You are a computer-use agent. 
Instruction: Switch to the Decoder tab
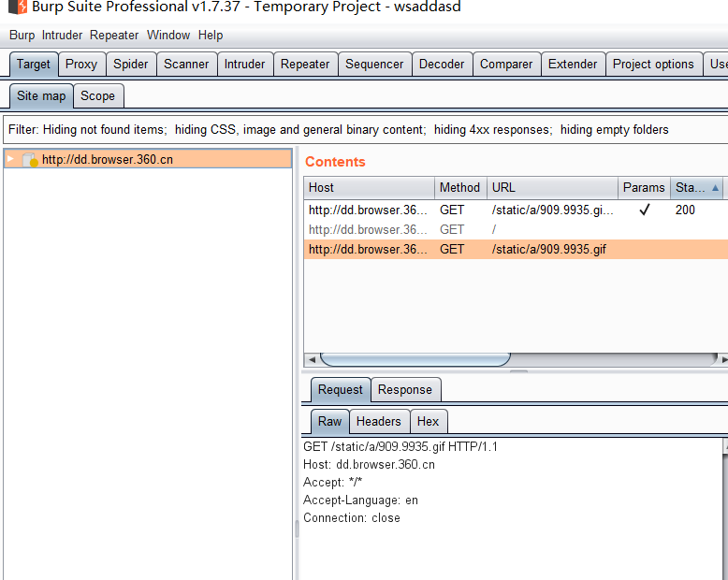point(442,64)
